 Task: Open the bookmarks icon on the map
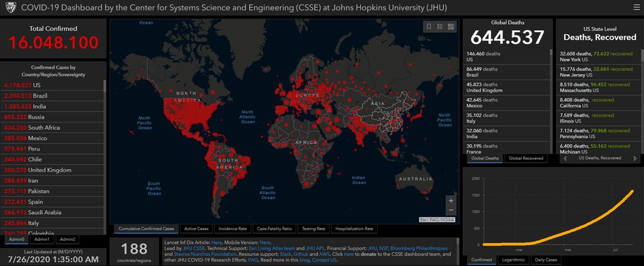click(429, 27)
